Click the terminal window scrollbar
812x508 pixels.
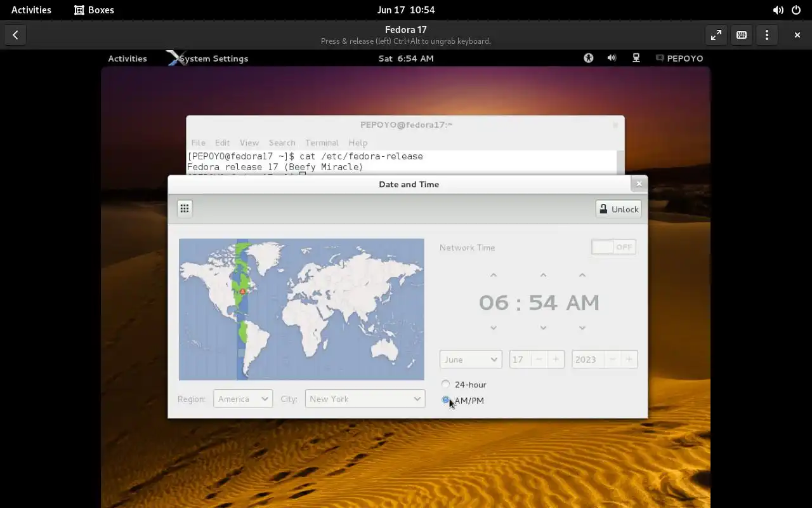(x=620, y=162)
